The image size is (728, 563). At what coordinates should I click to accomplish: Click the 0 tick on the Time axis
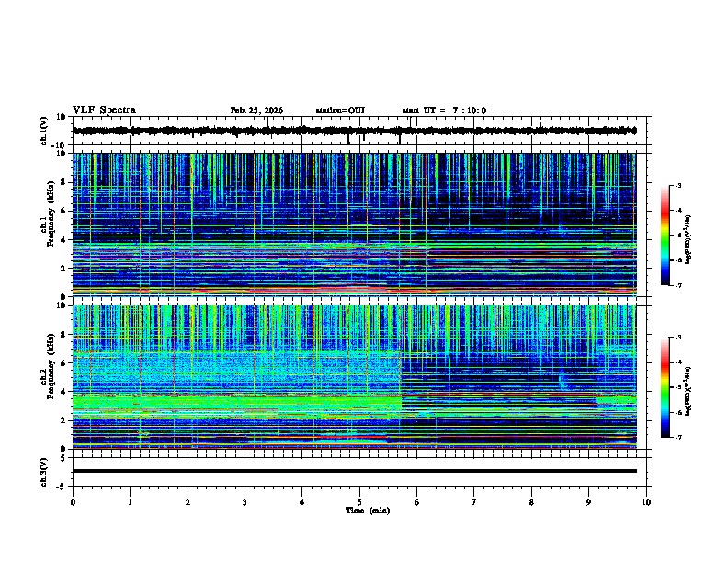click(x=73, y=502)
